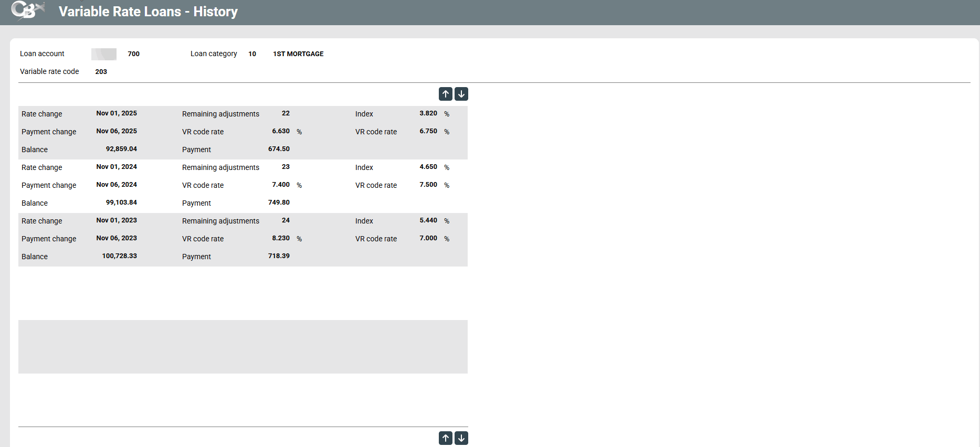Click the balance value 92,859.04
The height and width of the screenshot is (447, 980).
[x=121, y=149]
